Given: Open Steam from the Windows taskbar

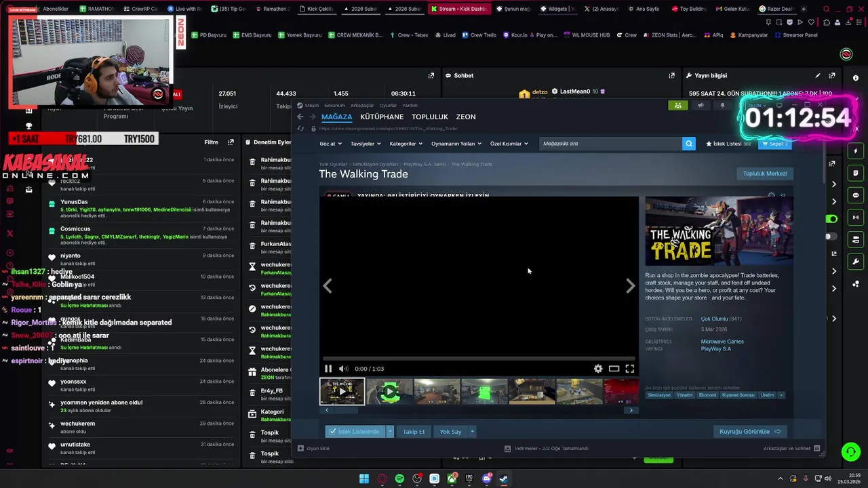Looking at the screenshot, I should [x=504, y=479].
